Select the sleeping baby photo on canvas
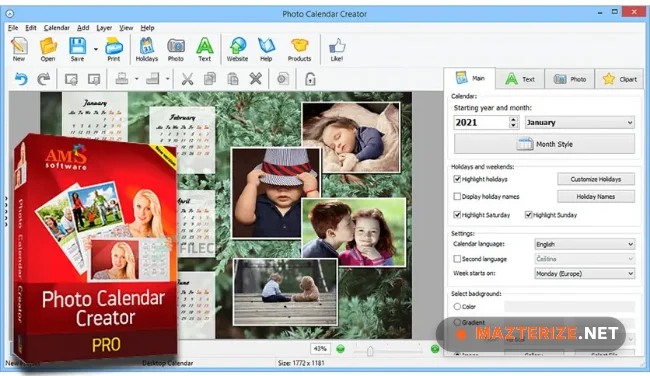The image size is (650, 376). coord(351,138)
